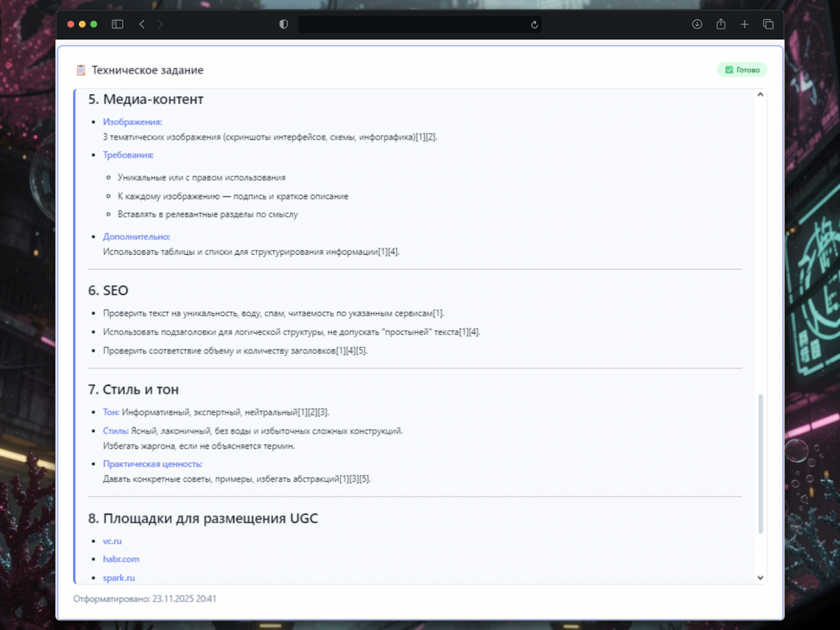Click the Готово status badge
Screen dimensions: 840x630
pyautogui.click(x=741, y=69)
